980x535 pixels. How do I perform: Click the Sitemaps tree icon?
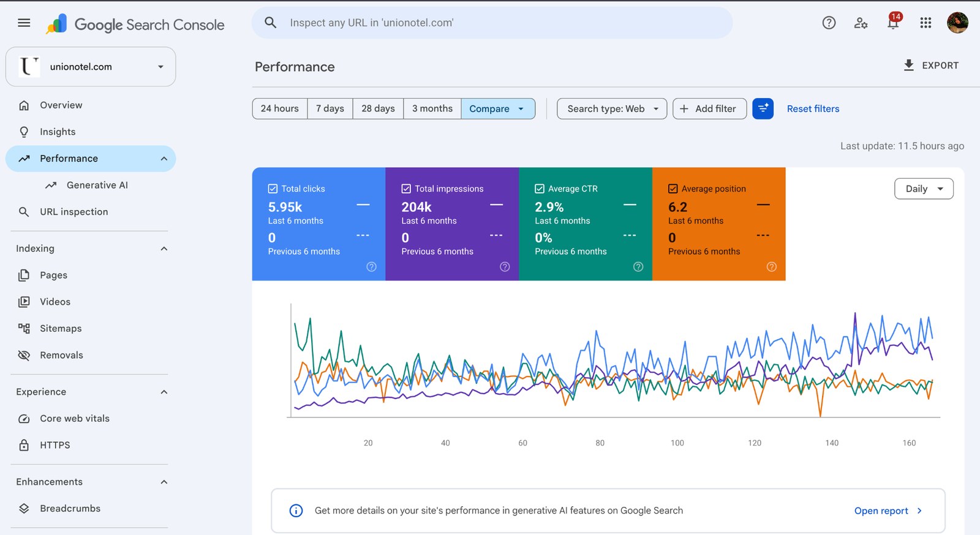click(x=24, y=328)
